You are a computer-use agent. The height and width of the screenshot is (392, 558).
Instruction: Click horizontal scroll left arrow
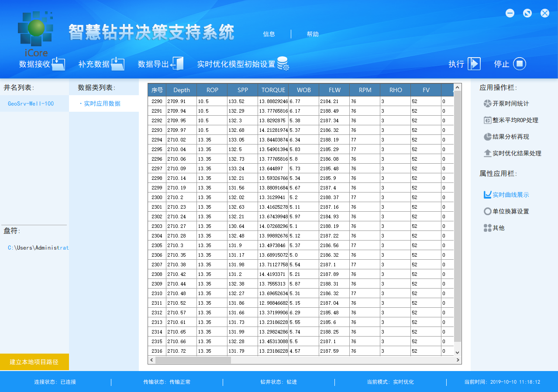[152, 360]
